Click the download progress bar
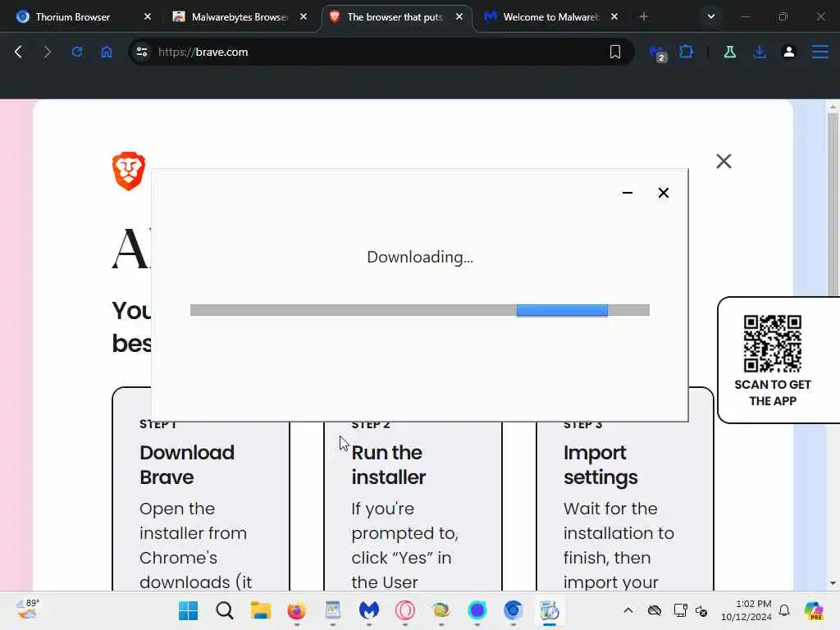The image size is (840, 630). click(x=419, y=310)
